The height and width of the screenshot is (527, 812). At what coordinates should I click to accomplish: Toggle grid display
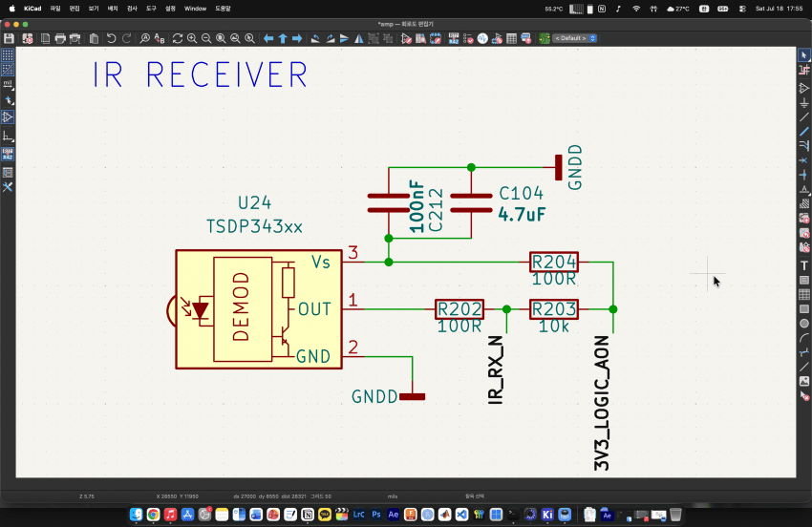(x=8, y=55)
